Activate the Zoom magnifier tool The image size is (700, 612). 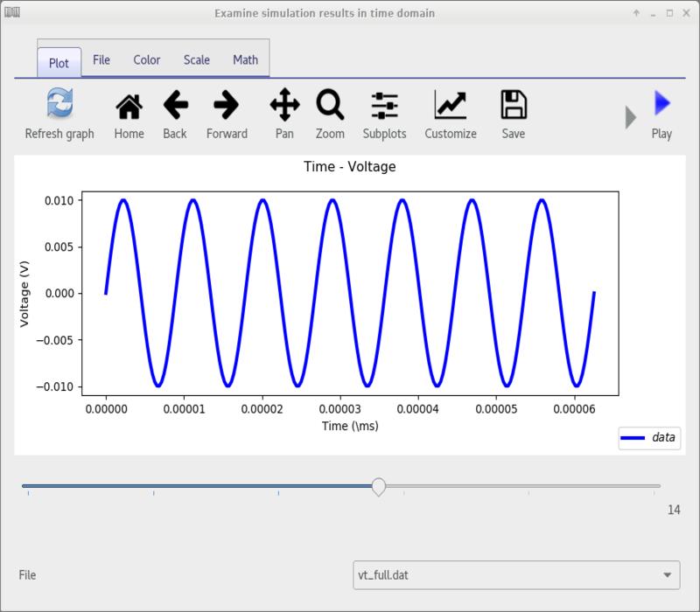(x=331, y=105)
